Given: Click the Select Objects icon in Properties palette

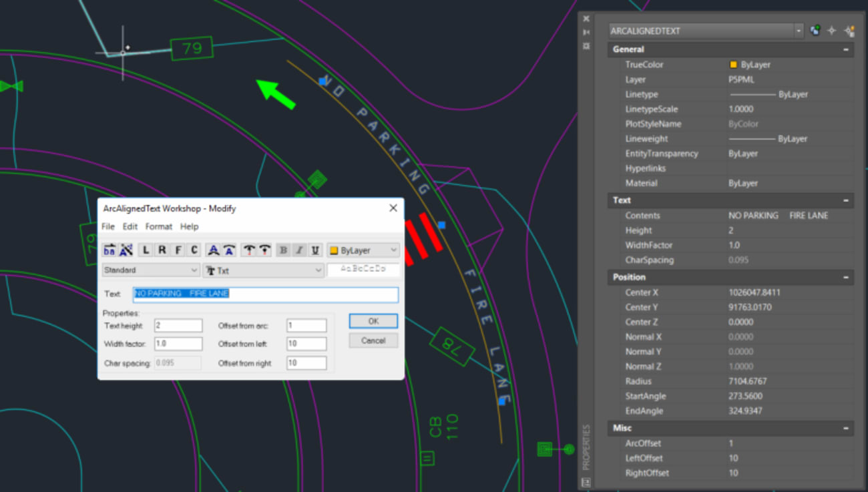Looking at the screenshot, I should tap(831, 30).
